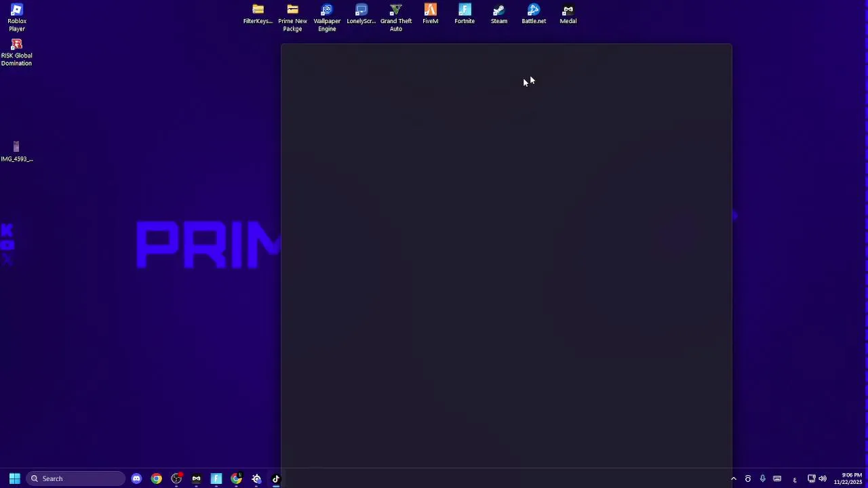868x488 pixels.
Task: Switch to Fortnite in the taskbar
Action: pyautogui.click(x=216, y=479)
